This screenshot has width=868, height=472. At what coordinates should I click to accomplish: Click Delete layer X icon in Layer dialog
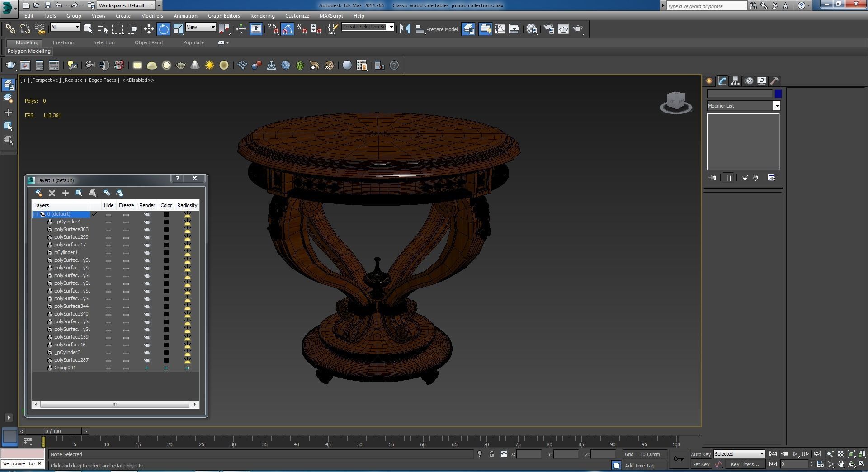coord(52,193)
